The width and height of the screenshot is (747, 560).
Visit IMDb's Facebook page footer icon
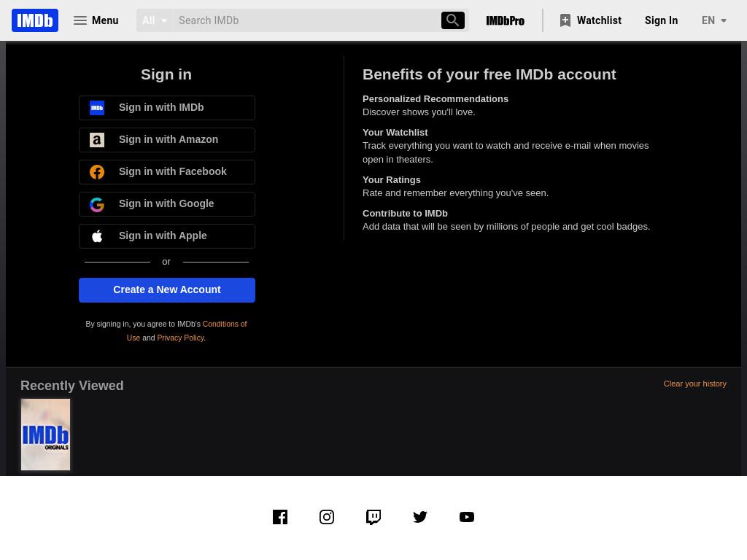pyautogui.click(x=280, y=517)
